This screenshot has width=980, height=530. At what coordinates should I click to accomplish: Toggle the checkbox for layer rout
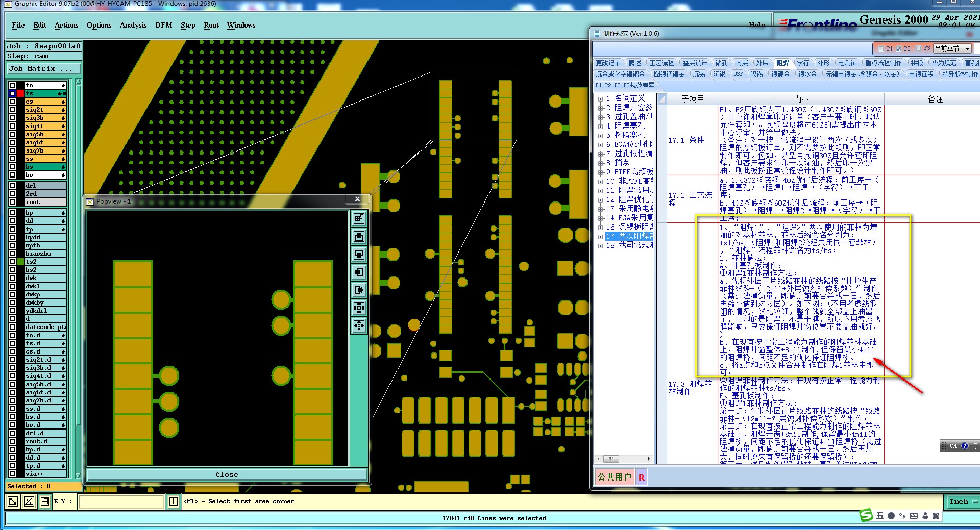[x=12, y=202]
